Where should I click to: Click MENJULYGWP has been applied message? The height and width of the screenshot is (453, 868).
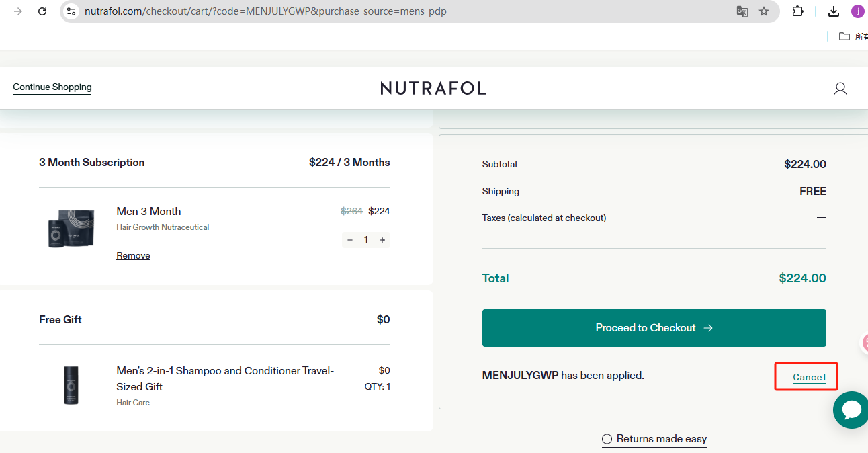click(x=563, y=376)
